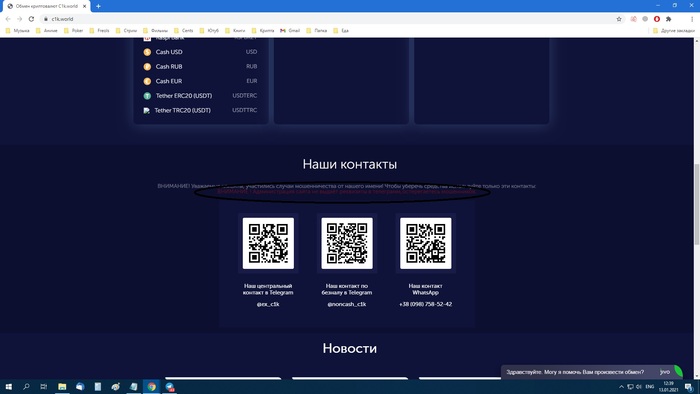Open the Музыка bookmarks folder

17,30
